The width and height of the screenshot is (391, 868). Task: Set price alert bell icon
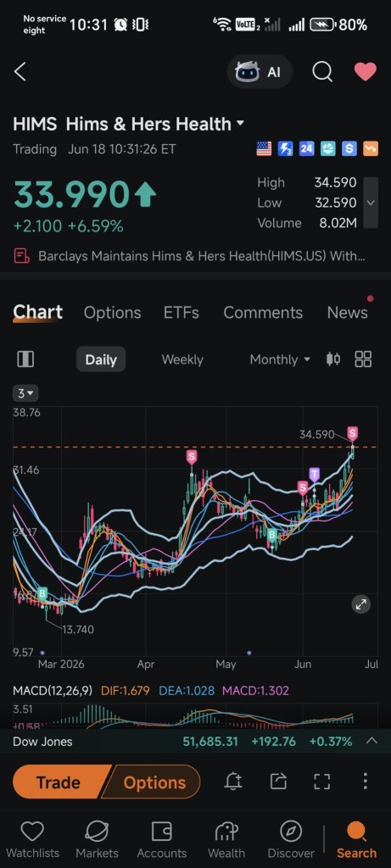[233, 781]
